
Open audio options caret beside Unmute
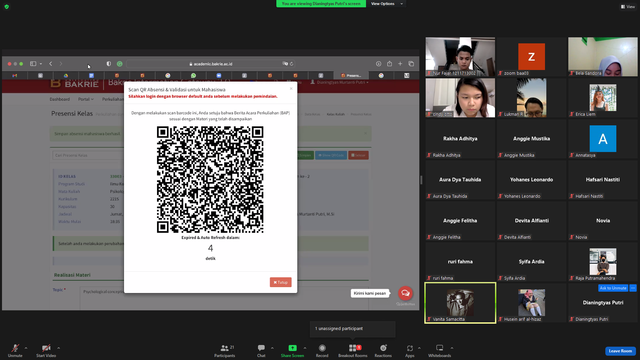(26, 348)
